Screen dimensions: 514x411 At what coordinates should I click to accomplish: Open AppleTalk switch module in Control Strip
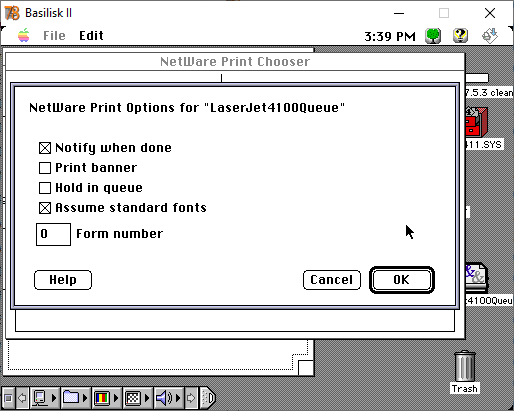[x=41, y=398]
